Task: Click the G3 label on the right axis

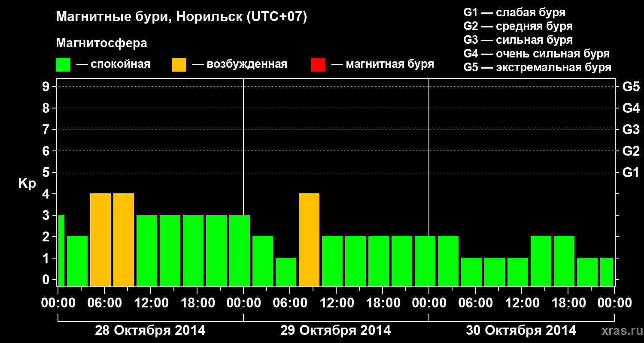Action: click(x=631, y=129)
